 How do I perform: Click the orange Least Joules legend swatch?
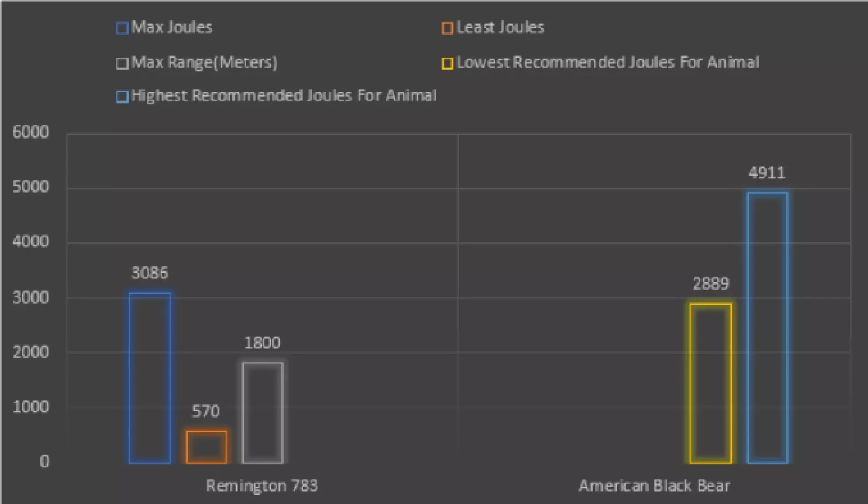[x=447, y=28]
